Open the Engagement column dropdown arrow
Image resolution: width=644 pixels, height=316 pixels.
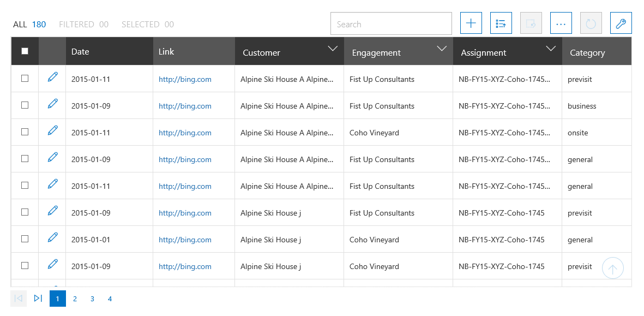442,49
